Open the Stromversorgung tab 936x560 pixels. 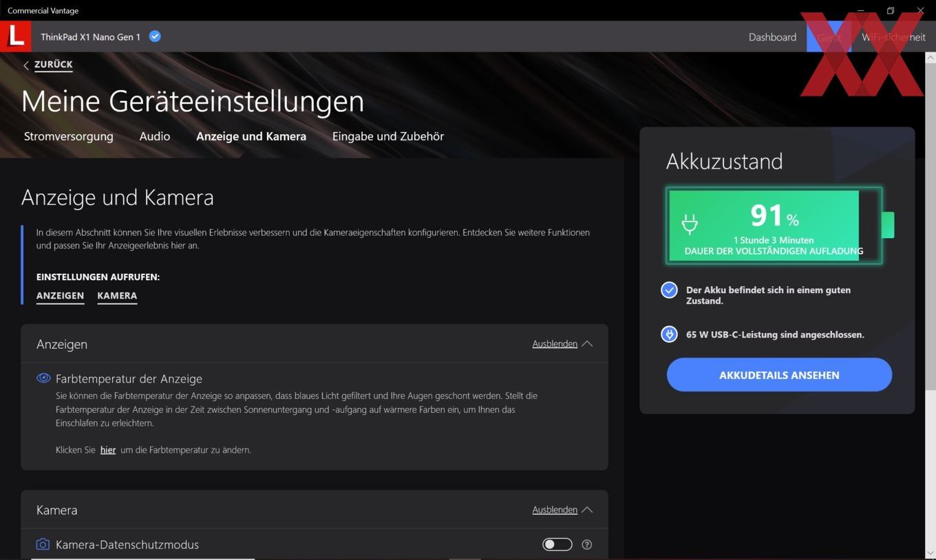click(x=69, y=136)
